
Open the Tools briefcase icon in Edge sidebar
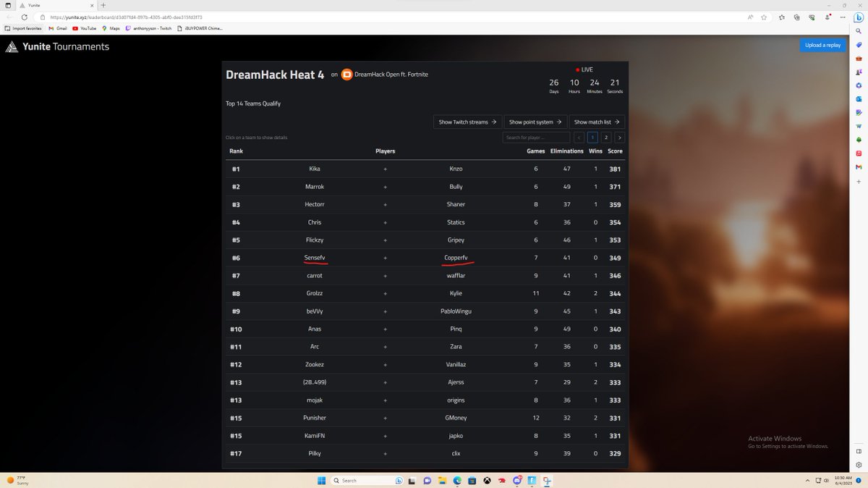(x=859, y=58)
